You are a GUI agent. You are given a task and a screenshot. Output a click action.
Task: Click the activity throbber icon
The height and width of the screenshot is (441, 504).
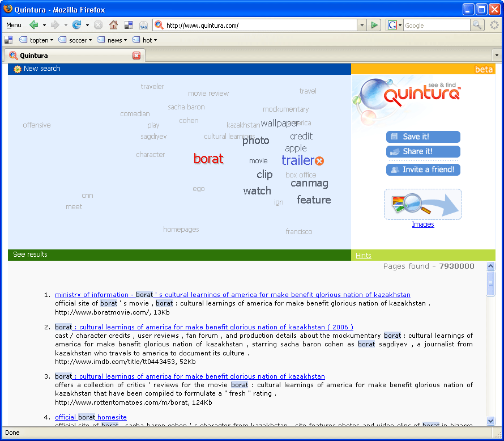494,25
